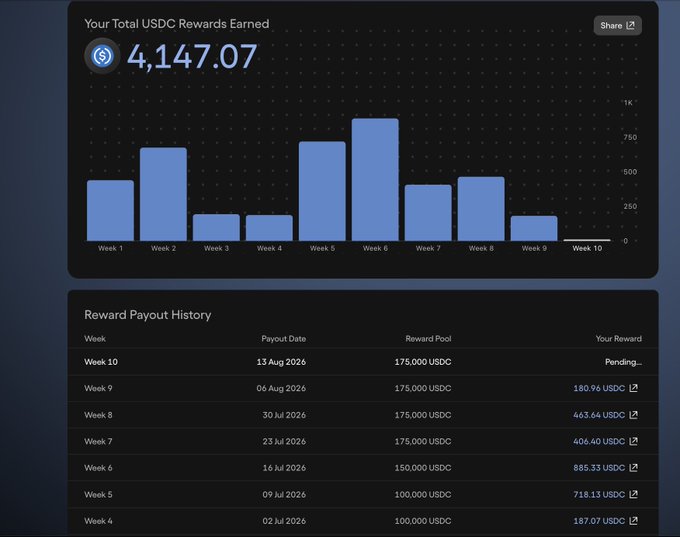Screen dimensions: 680x537
Task: Select the Week 1 chart bar
Action: point(110,210)
